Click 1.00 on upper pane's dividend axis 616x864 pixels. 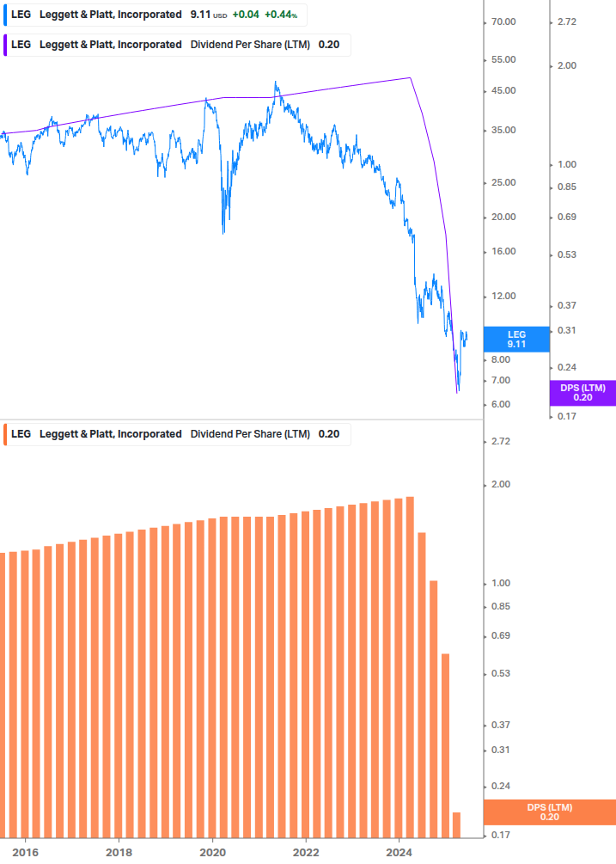point(566,165)
